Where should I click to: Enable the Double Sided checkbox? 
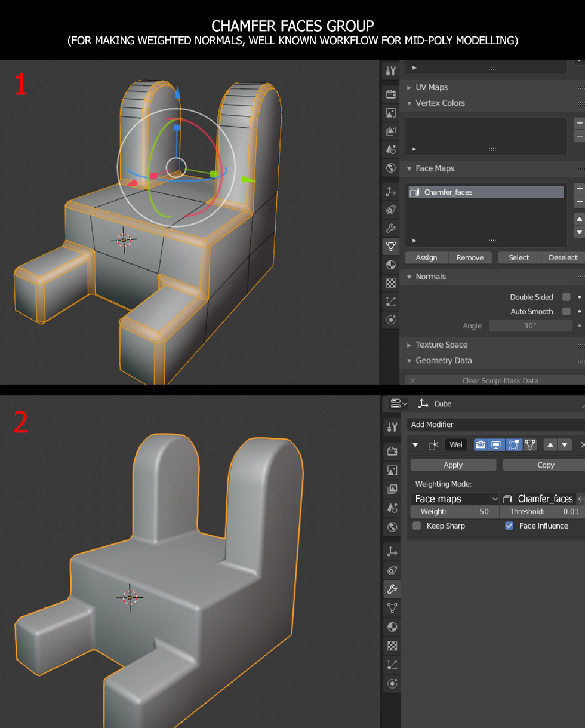(566, 297)
